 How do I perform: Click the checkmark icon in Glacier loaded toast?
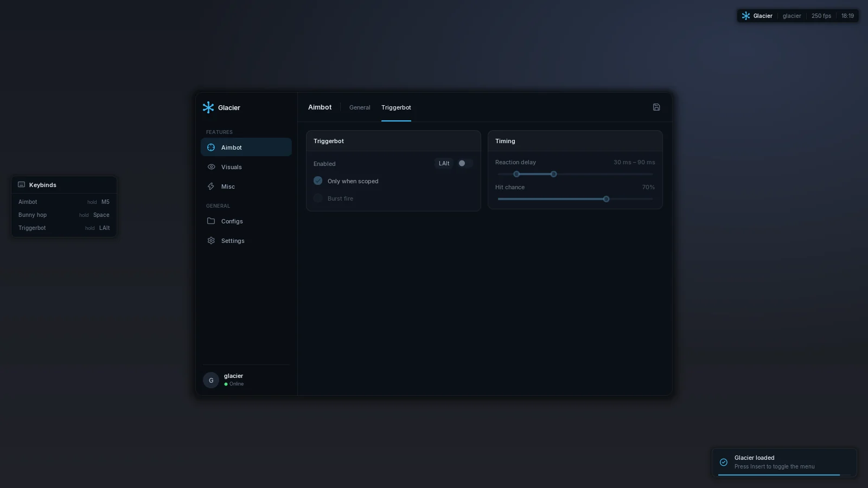click(x=724, y=463)
